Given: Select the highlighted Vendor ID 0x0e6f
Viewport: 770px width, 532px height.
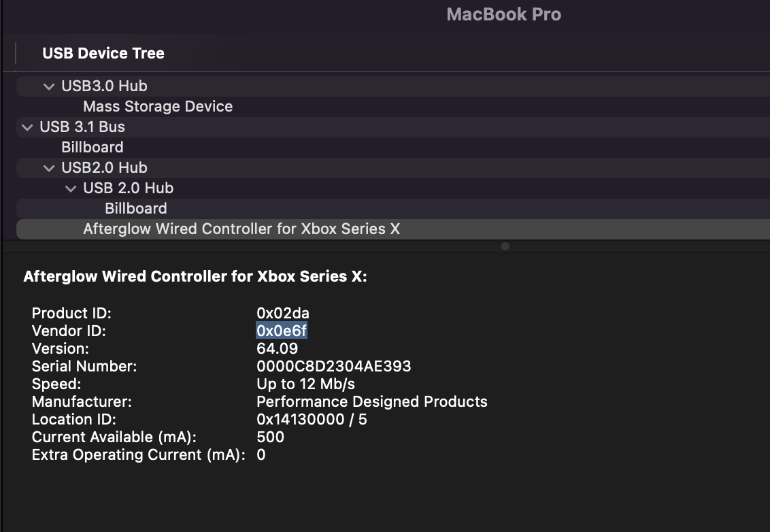Looking at the screenshot, I should coord(282,331).
